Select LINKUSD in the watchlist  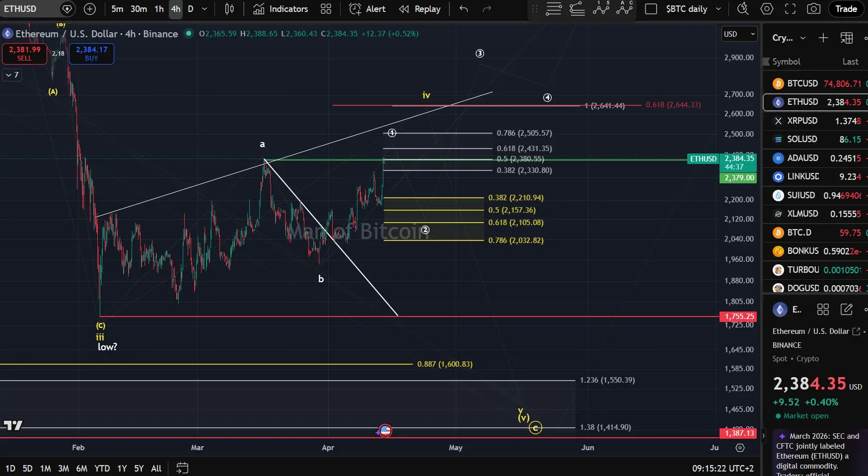point(815,176)
